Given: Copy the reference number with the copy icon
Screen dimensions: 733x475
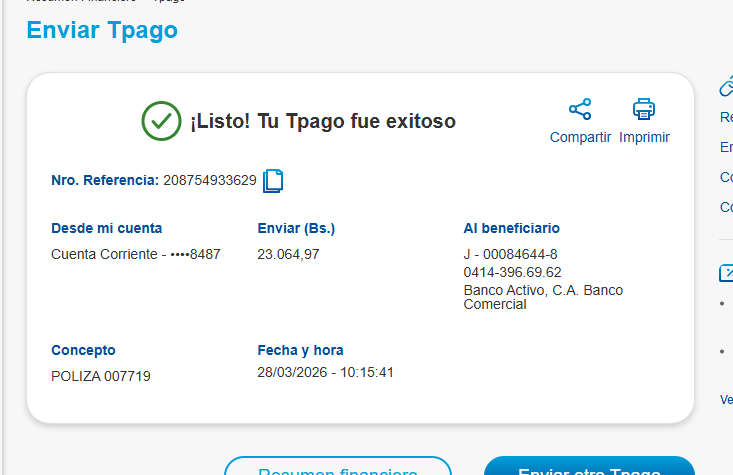Looking at the screenshot, I should point(273,181).
